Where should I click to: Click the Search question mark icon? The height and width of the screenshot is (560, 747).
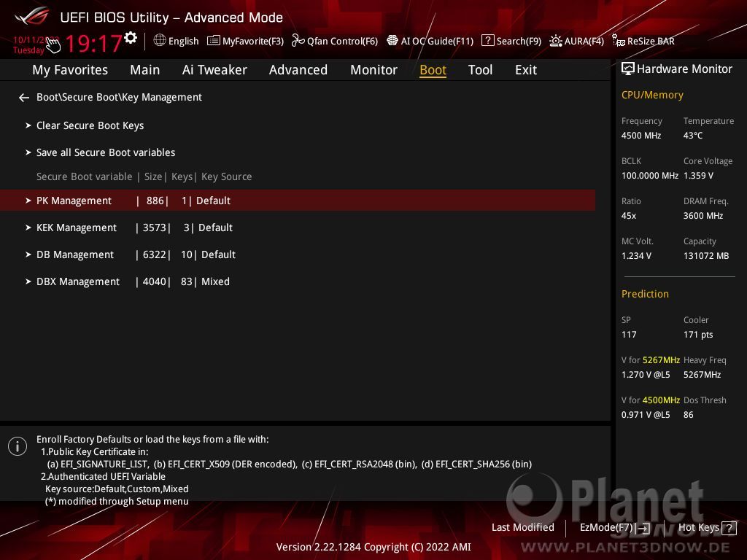pos(488,41)
